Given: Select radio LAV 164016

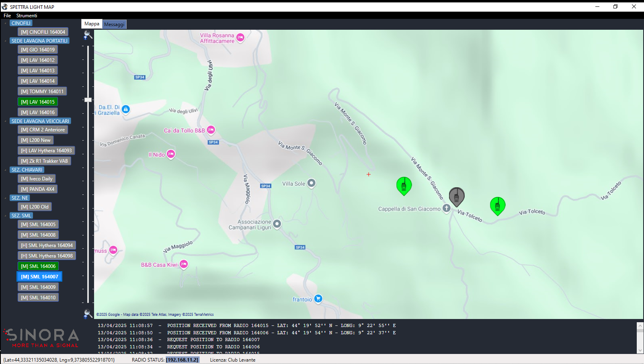Looking at the screenshot, I should 38,112.
